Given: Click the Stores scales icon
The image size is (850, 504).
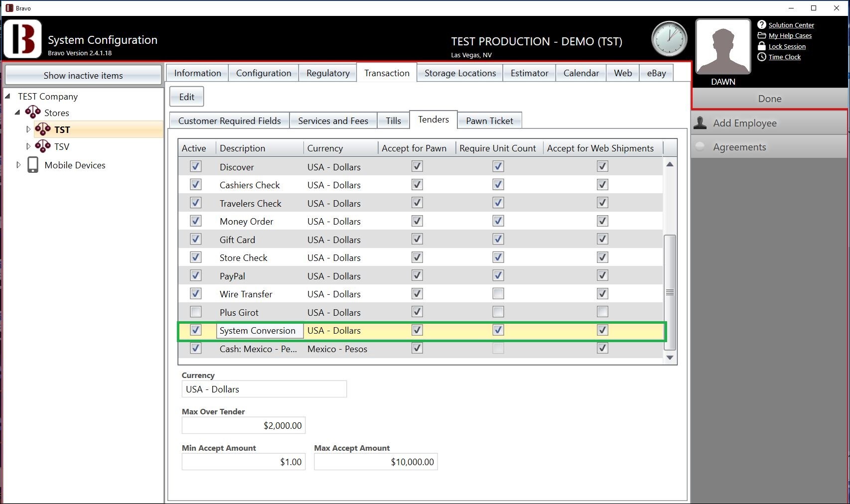Looking at the screenshot, I should pyautogui.click(x=33, y=112).
